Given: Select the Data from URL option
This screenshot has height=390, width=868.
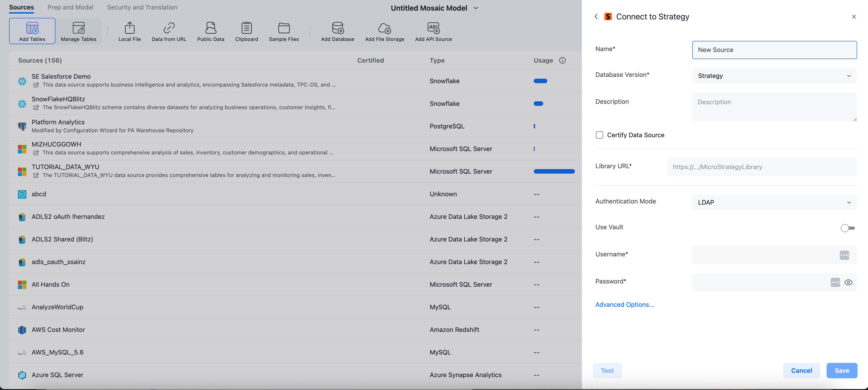Looking at the screenshot, I should pyautogui.click(x=169, y=28).
